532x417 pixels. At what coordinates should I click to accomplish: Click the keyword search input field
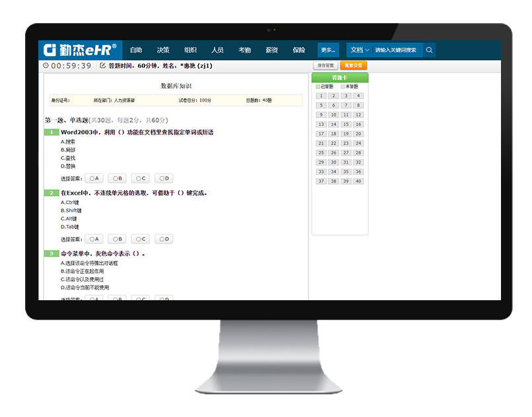coord(396,50)
